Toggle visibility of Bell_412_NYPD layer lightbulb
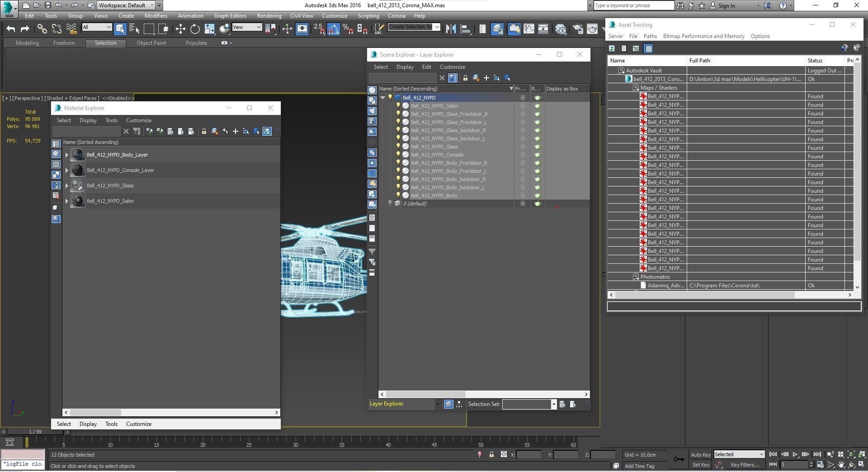Screen dimensions: 868x472 coord(390,97)
